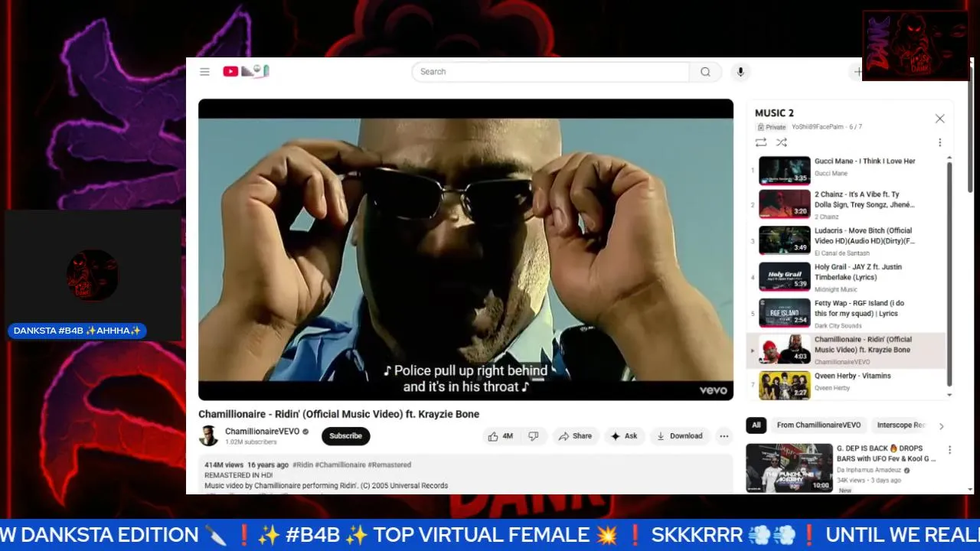Click the Dank logo overlay top right
This screenshot has height=551, width=980.
click(916, 45)
